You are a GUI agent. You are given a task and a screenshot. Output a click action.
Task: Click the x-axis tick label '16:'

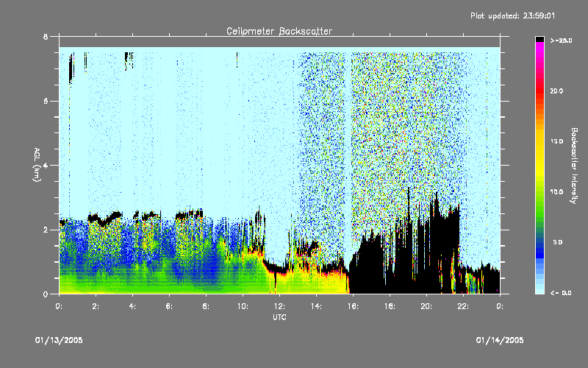point(353,306)
